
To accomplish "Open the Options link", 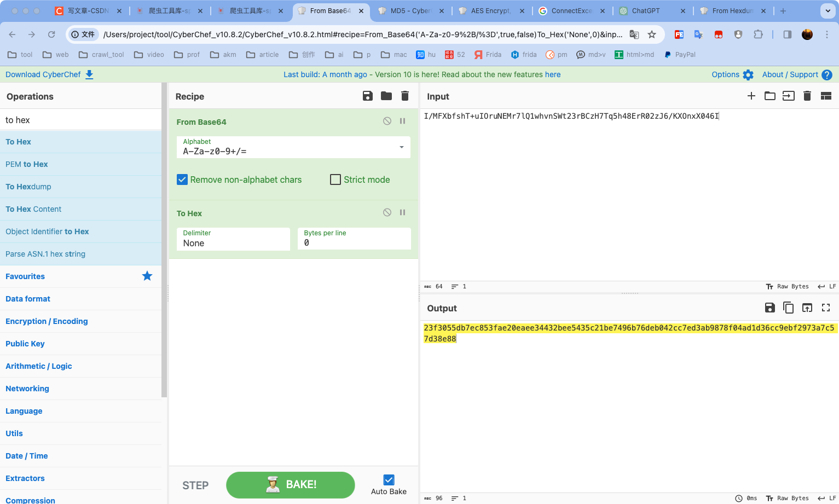I will (725, 74).
